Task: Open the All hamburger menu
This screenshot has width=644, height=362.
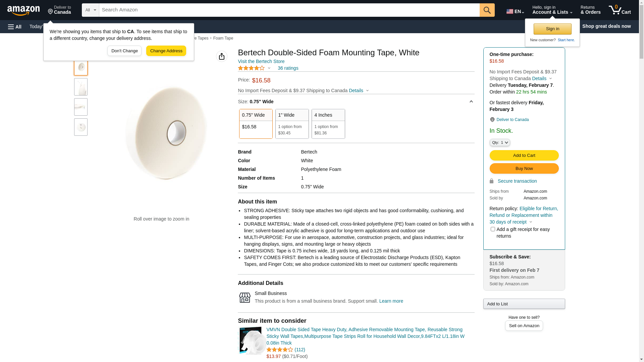Action: click(15, 26)
